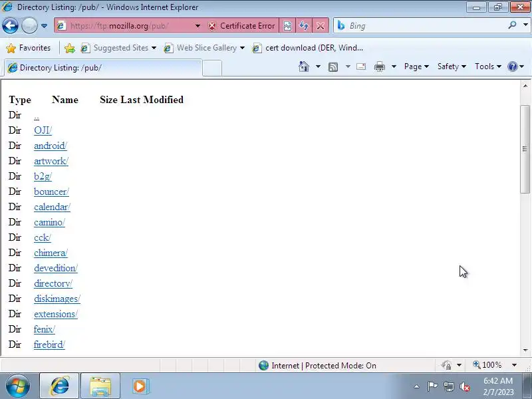The width and height of the screenshot is (532, 399).
Task: Launch Windows Media Player taskbar icon
Action: pyautogui.click(x=140, y=386)
